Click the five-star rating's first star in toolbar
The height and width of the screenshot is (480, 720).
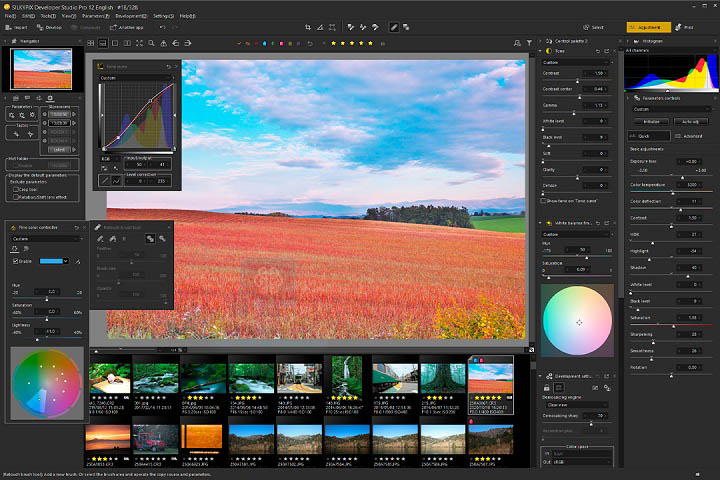click(333, 43)
